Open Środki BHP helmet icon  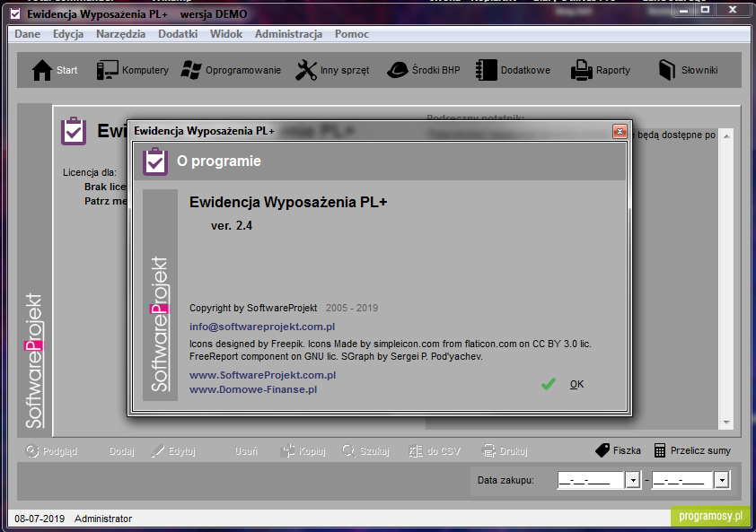397,70
